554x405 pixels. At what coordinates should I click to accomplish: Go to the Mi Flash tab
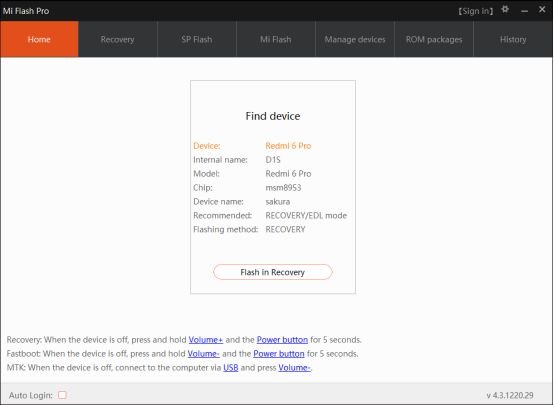click(x=276, y=39)
